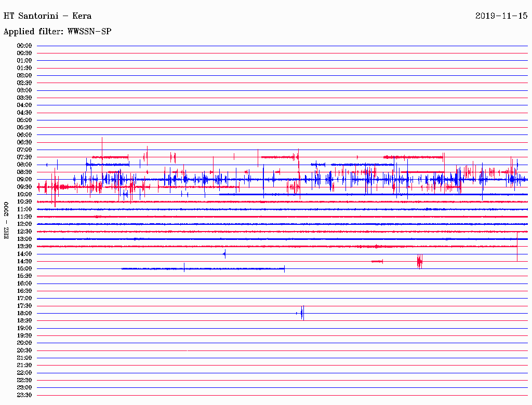Image resolution: width=532 pixels, height=405 pixels.
Task: Select the 14:00 time label
Action: (24, 254)
